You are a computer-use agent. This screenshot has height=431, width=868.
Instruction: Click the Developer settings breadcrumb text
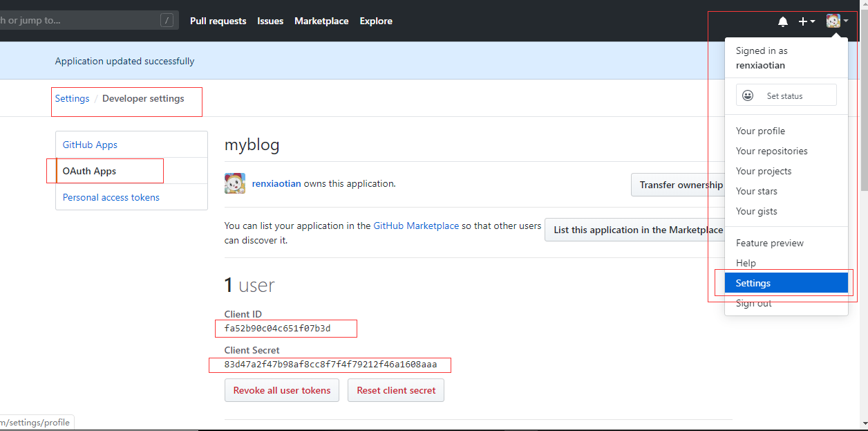click(143, 98)
